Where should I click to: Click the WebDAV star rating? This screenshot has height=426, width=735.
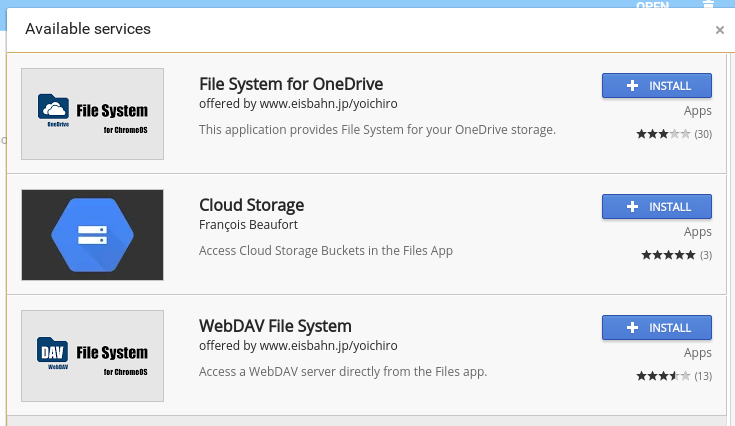tap(663, 376)
